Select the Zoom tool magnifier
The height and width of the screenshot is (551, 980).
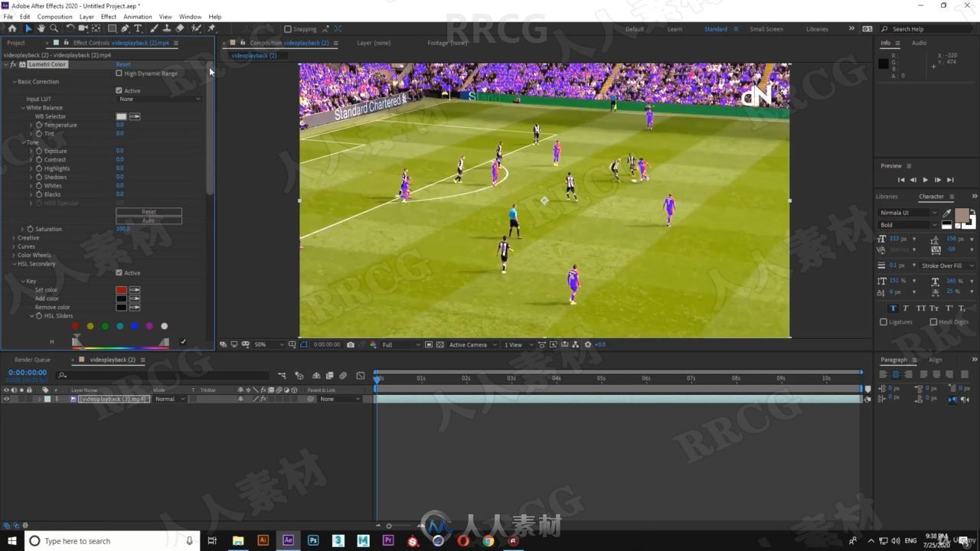tap(54, 28)
